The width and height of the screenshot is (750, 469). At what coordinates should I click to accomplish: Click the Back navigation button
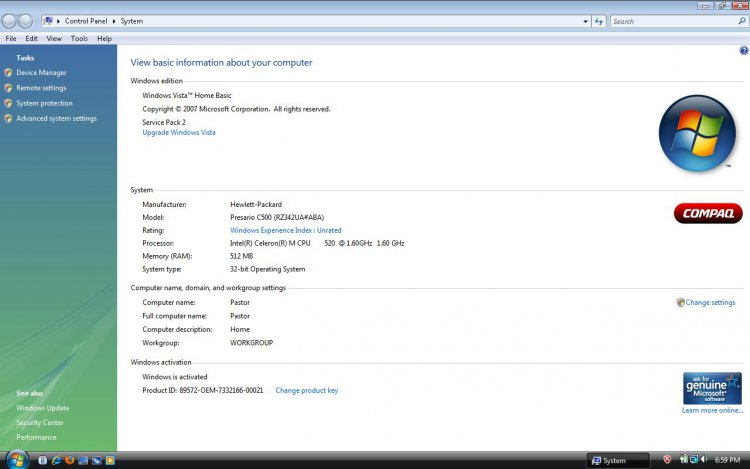tap(9, 21)
